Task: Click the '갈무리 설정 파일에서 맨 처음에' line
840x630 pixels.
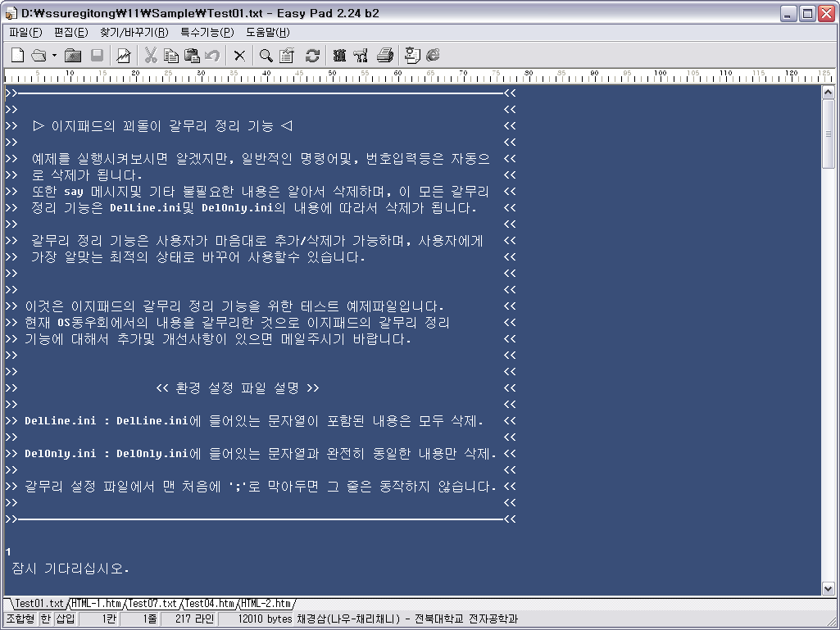Action: pyautogui.click(x=261, y=487)
